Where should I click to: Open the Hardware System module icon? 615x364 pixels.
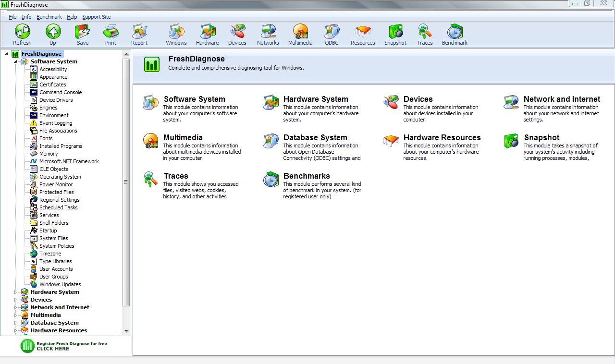(x=271, y=102)
